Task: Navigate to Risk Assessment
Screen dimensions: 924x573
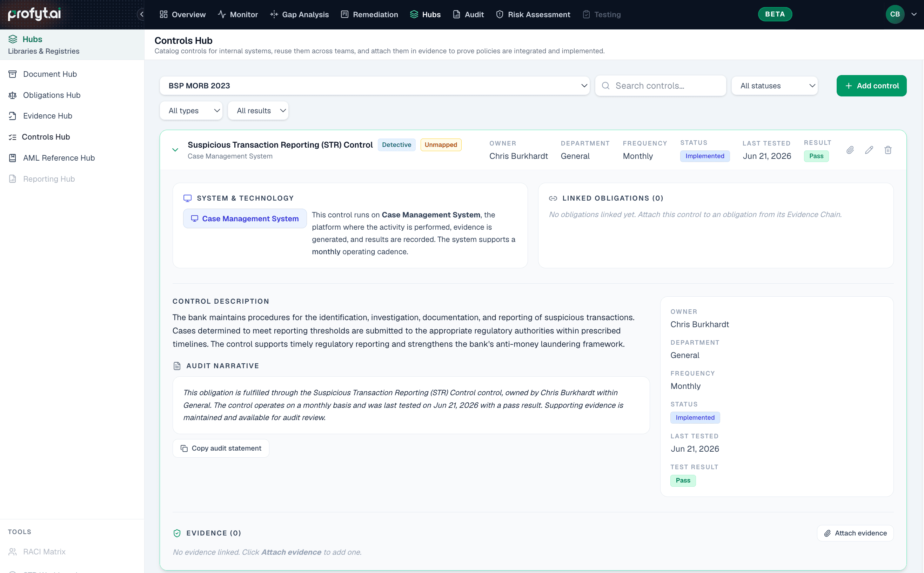Action: [533, 14]
